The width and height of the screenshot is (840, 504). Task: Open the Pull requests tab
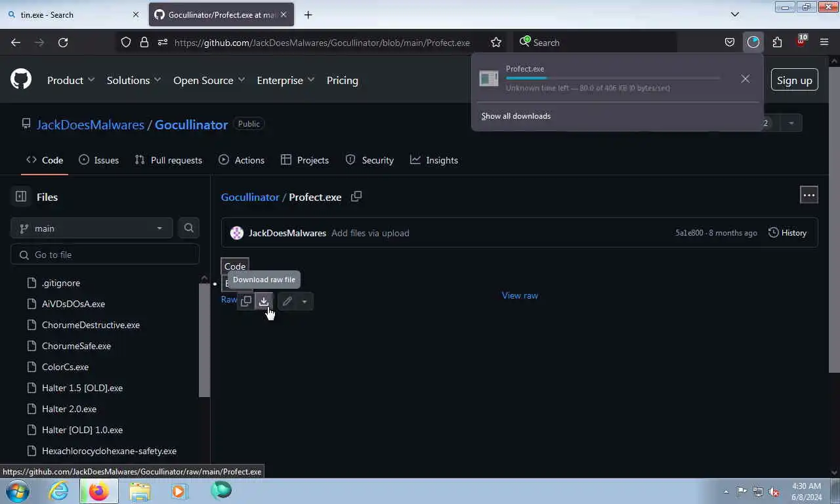point(168,160)
